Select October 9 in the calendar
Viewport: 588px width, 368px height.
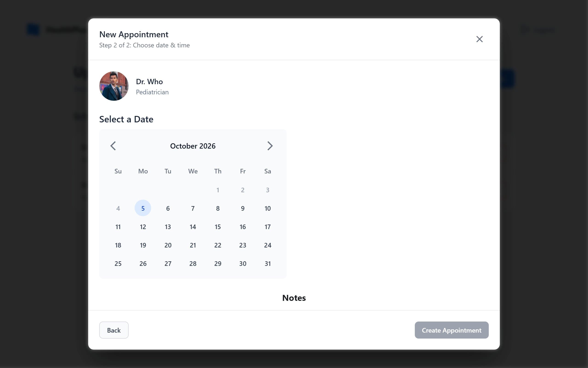pos(243,208)
